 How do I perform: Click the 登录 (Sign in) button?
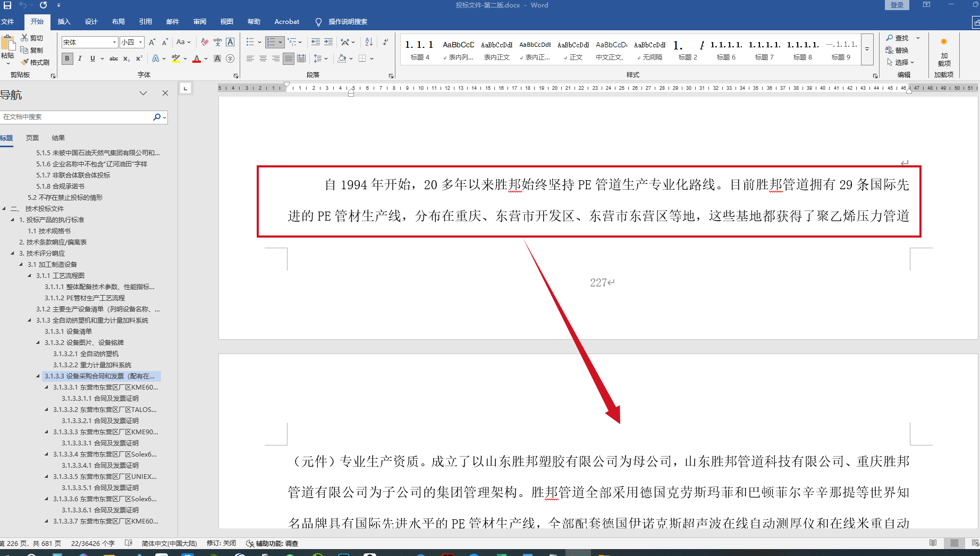(897, 5)
